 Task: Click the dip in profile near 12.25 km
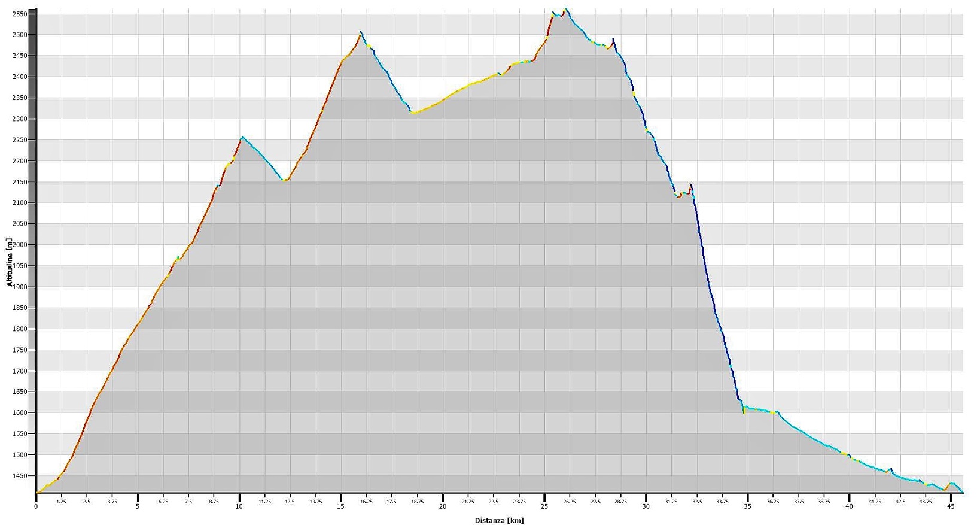(x=285, y=180)
